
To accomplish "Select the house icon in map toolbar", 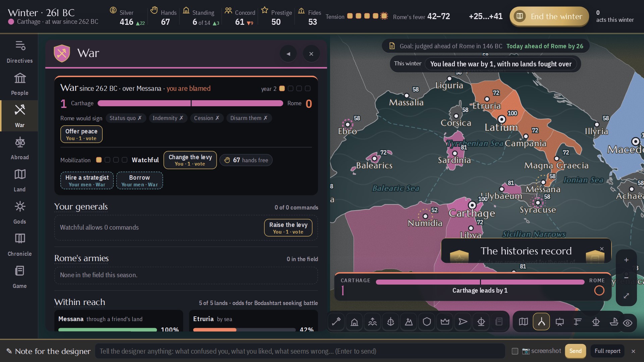I will (354, 322).
